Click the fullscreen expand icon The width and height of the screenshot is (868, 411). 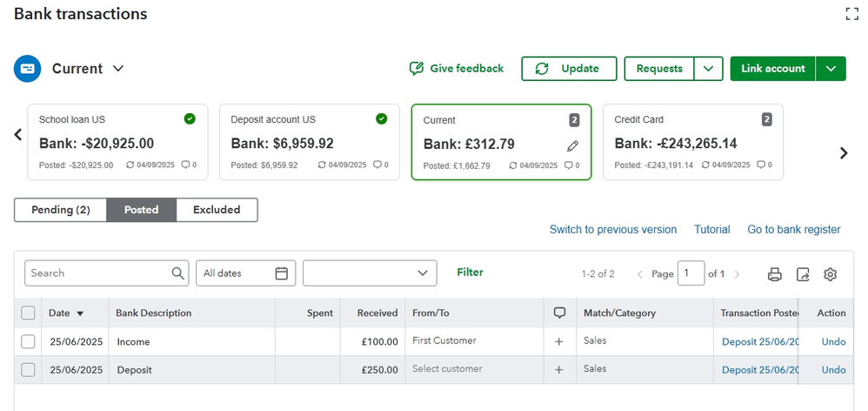click(x=851, y=14)
